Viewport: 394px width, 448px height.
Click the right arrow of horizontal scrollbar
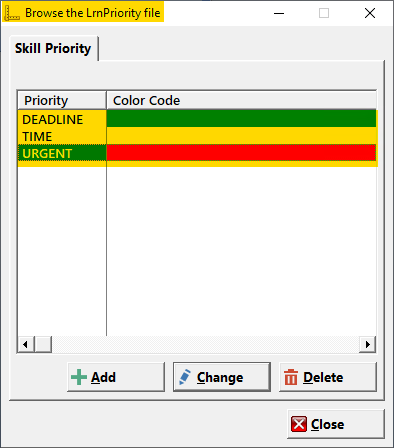click(x=368, y=344)
